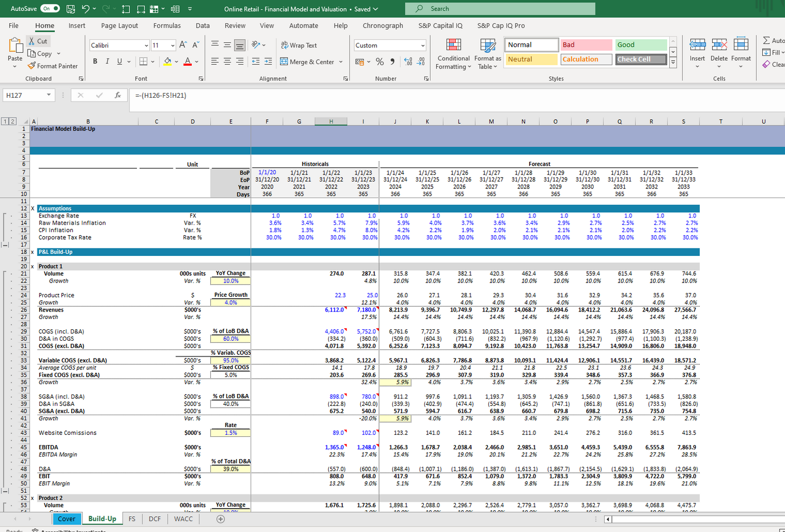Toggle Wrap Text for the cell
This screenshot has width=785, height=532.
299,45
